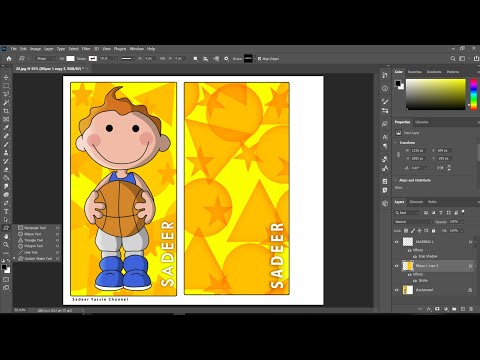Image resolution: width=480 pixels, height=360 pixels.
Task: Toggle visibility of Drop Shadow effect
Action: point(415,256)
